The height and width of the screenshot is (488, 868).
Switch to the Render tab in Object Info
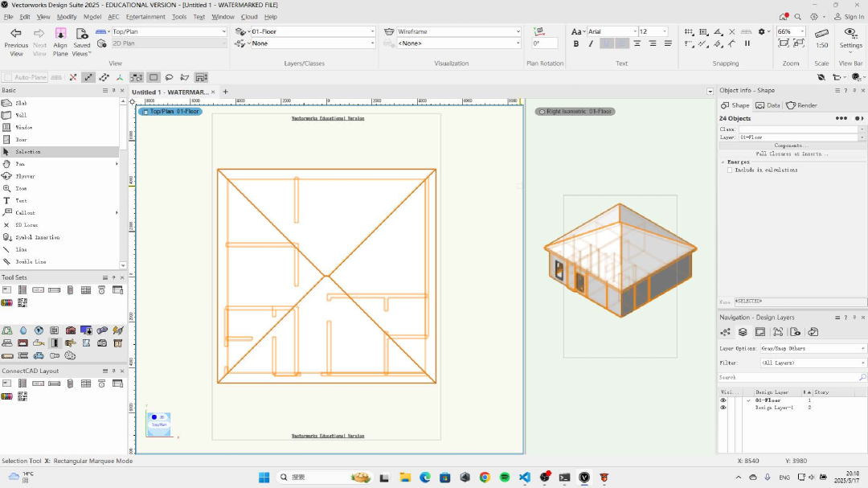[x=802, y=105]
